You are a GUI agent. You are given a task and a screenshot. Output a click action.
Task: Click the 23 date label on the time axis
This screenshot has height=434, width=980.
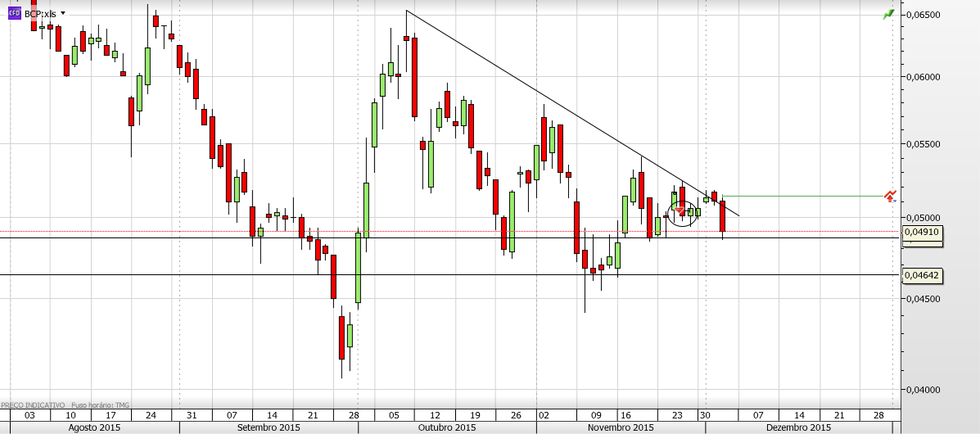point(677,415)
